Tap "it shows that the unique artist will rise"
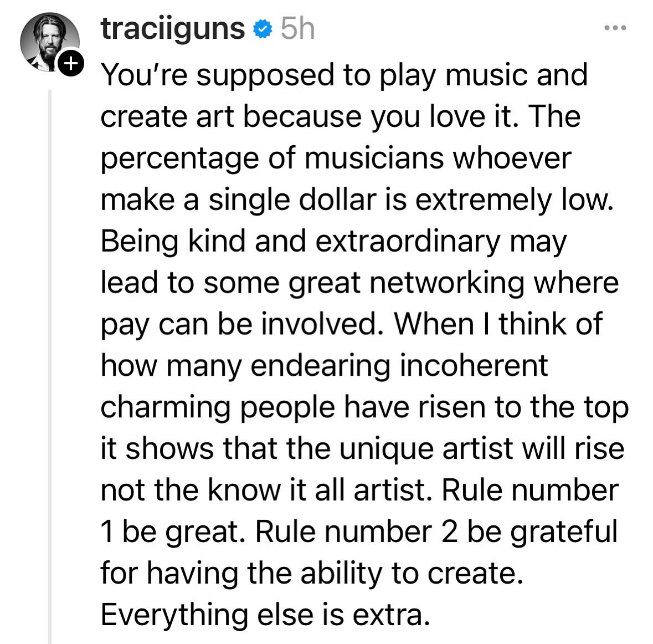 point(362,449)
